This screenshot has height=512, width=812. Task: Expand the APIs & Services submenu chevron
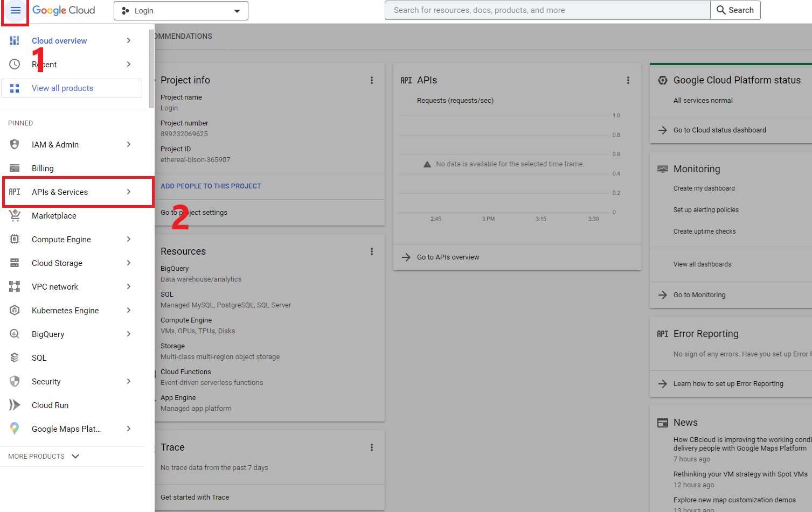point(128,192)
